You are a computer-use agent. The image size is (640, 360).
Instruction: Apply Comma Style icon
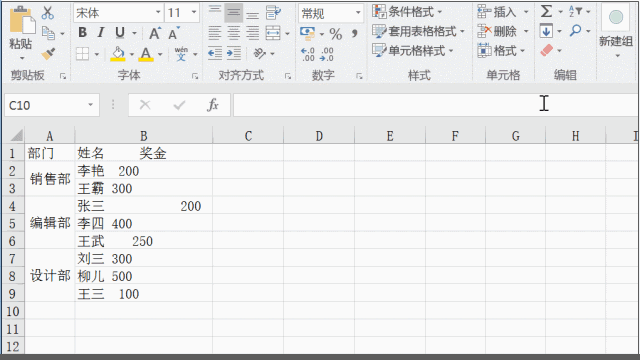click(x=354, y=33)
